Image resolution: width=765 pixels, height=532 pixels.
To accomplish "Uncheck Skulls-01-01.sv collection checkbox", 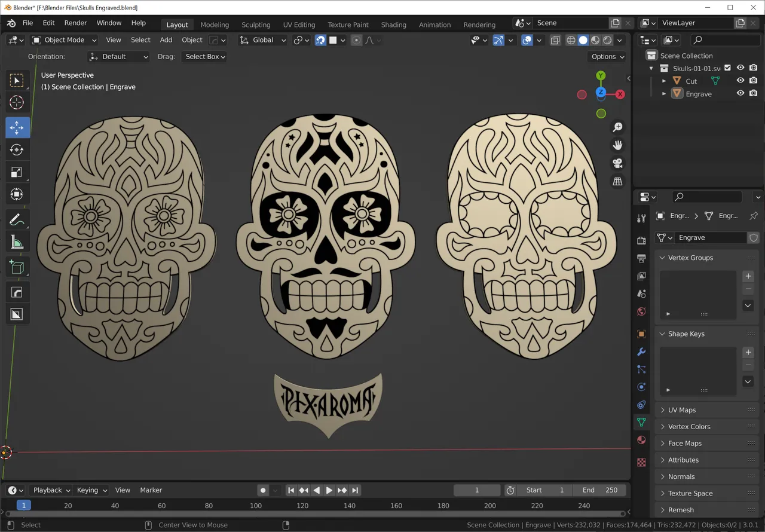I will [x=728, y=68].
